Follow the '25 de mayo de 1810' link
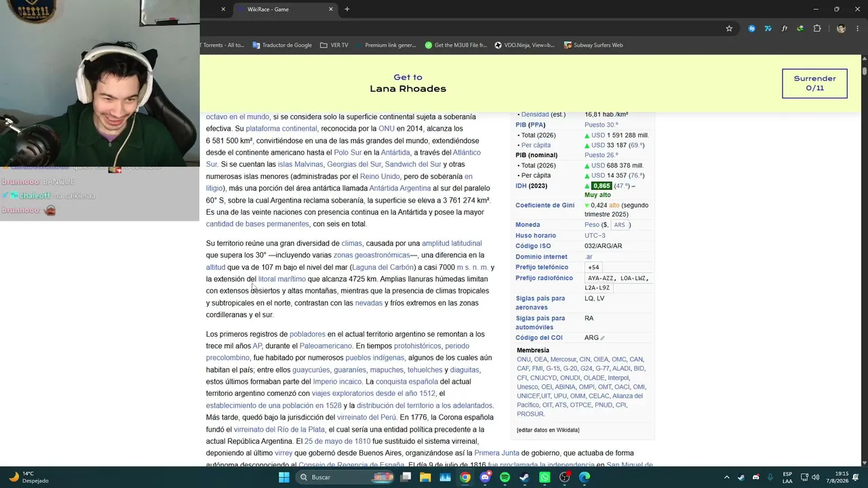Viewport: 868px width, 488px height. click(x=338, y=441)
